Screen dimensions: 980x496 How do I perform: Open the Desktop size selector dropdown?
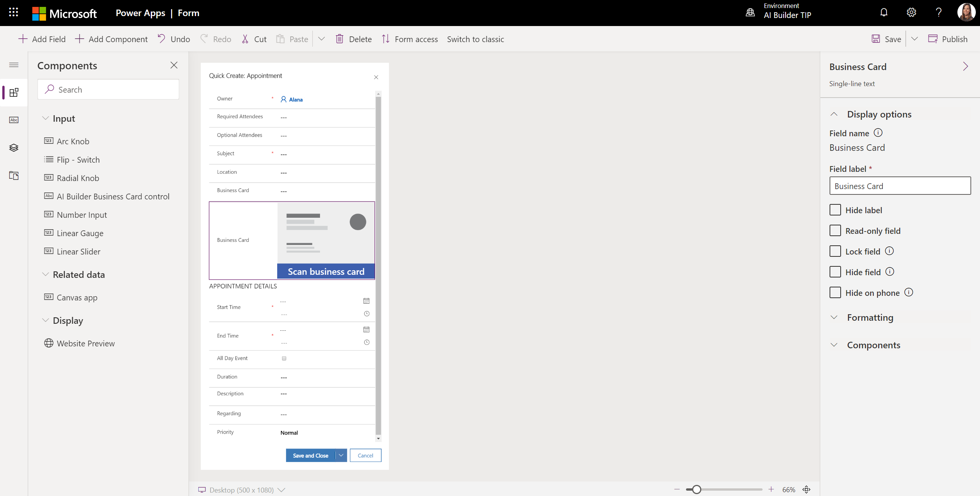coord(282,490)
